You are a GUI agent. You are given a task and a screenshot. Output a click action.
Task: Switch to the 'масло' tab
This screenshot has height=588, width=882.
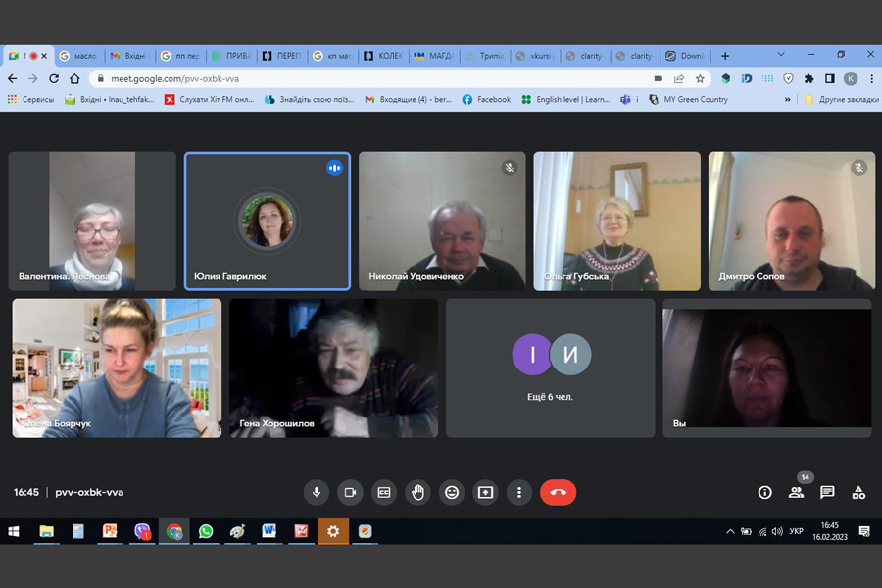click(x=79, y=56)
